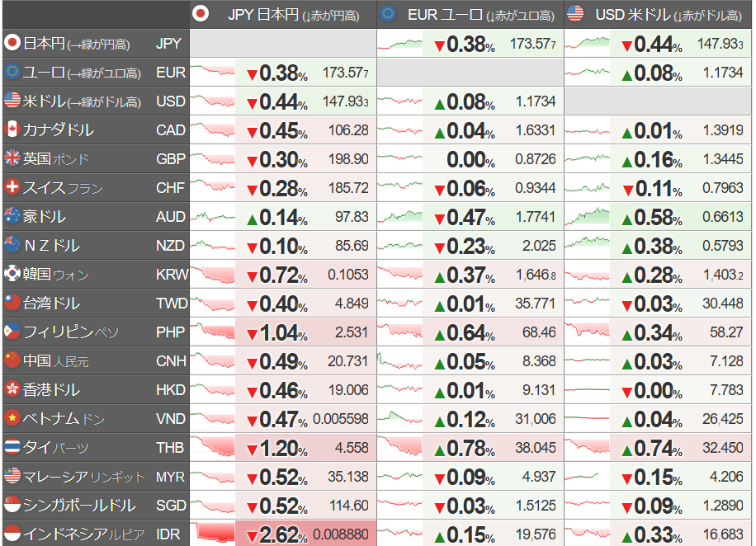Click the IDR/JPY mini chart thumbnail
The image size is (756, 546).
tap(212, 534)
